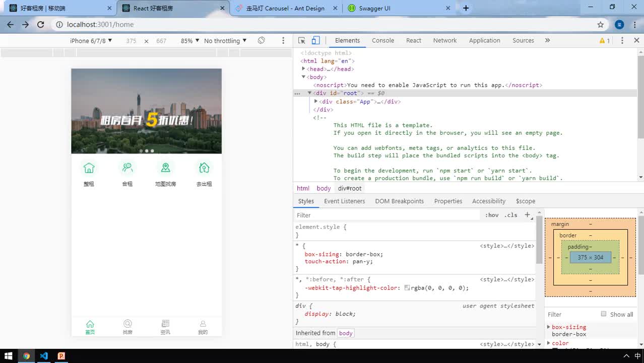This screenshot has height=363, width=644.
Task: Open a new browser tab
Action: (x=466, y=8)
